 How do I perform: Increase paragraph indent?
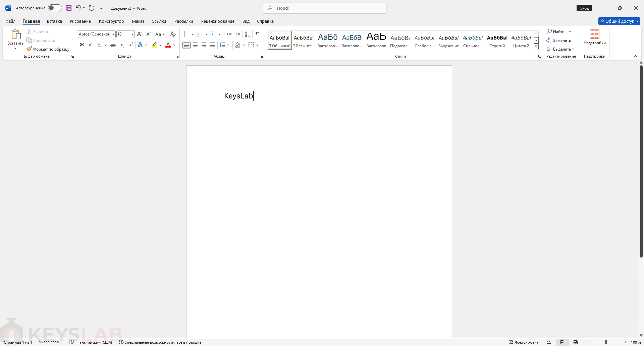[238, 34]
